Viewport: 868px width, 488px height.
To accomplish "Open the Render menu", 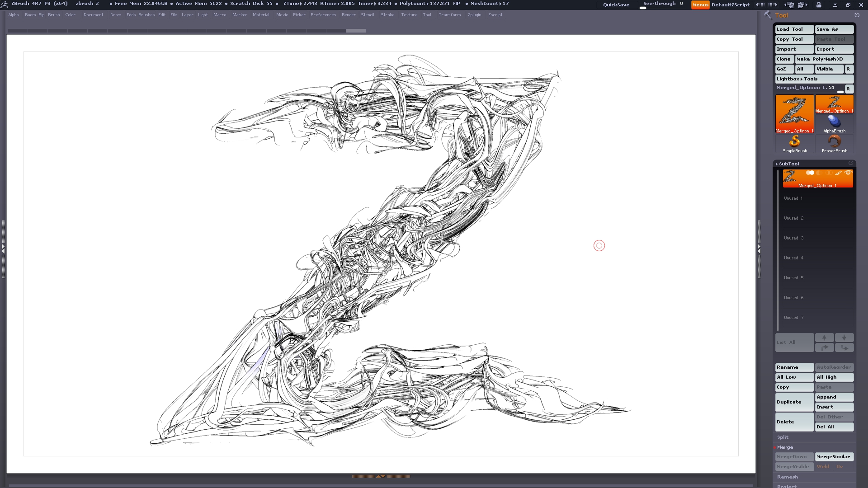I will tap(349, 15).
